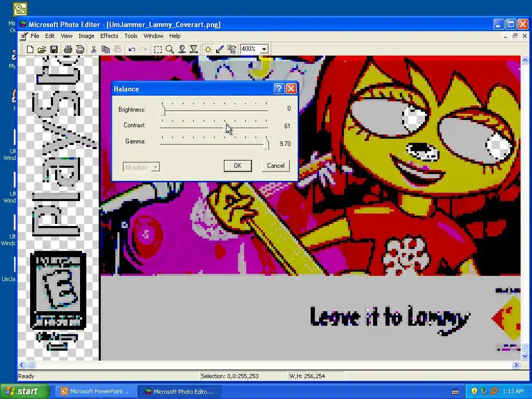The image size is (532, 399).
Task: Click the horizontal scrollbar left arrow
Action: point(22,365)
